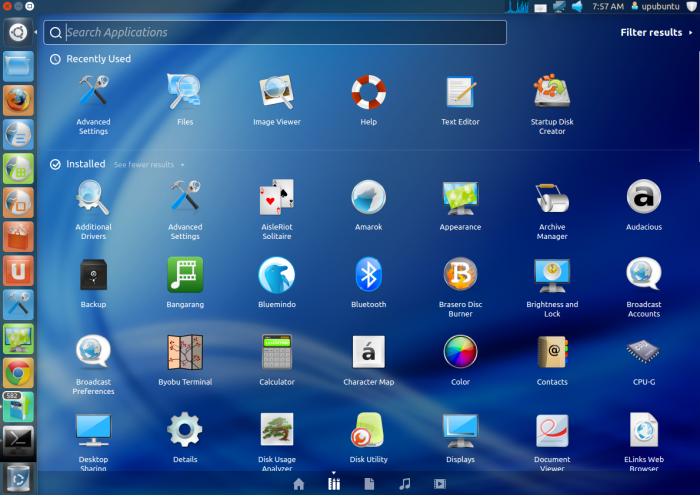The width and height of the screenshot is (700, 495).
Task: Click the 7:57 AM clock indicator
Action: pos(607,6)
